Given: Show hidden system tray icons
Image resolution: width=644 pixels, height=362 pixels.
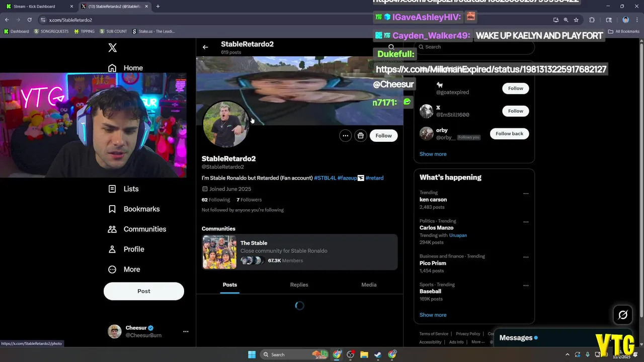Looking at the screenshot, I should [x=568, y=354].
